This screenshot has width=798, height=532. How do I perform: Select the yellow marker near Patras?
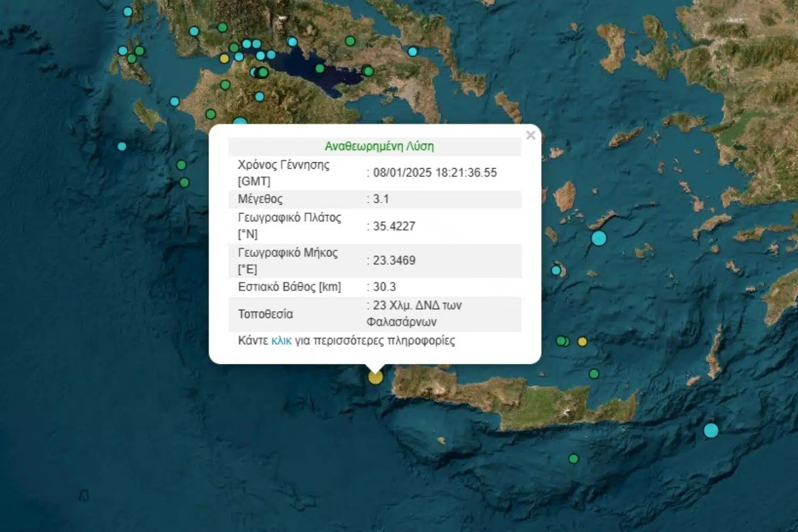[225, 59]
